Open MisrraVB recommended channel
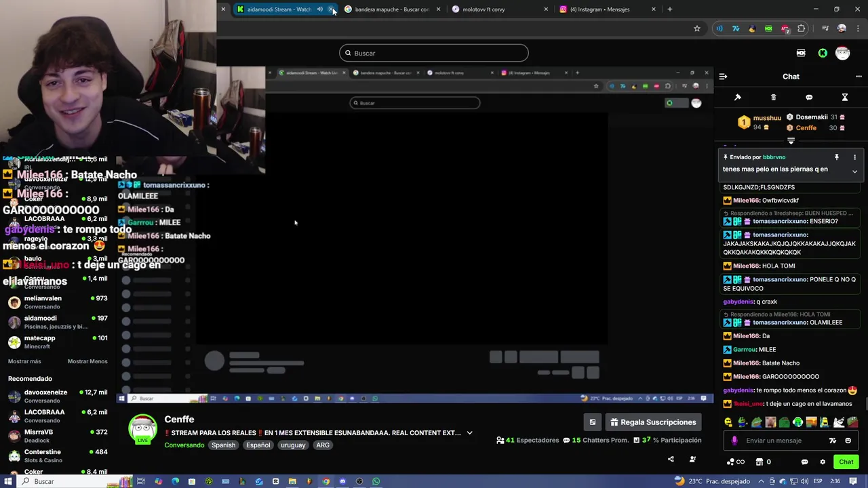 coord(58,436)
